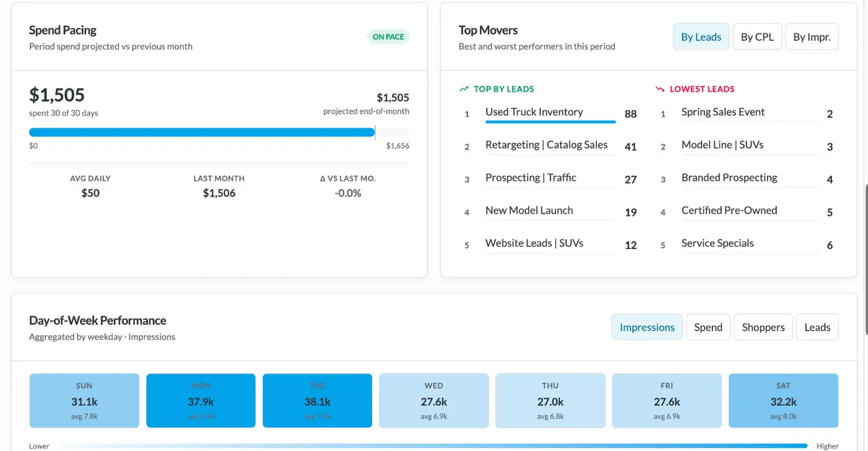Click the 88 leads value for Used Truck Inventory
The width and height of the screenshot is (868, 451).
click(x=631, y=114)
